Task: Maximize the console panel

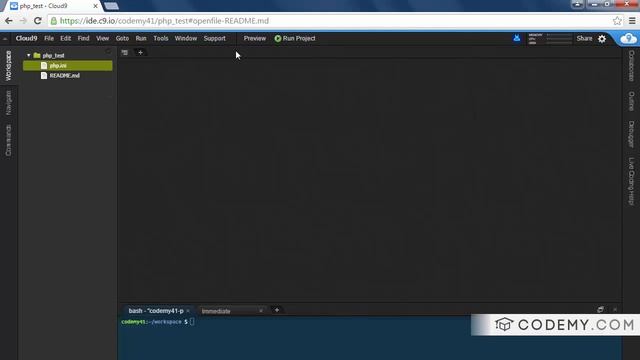Action: [600, 310]
